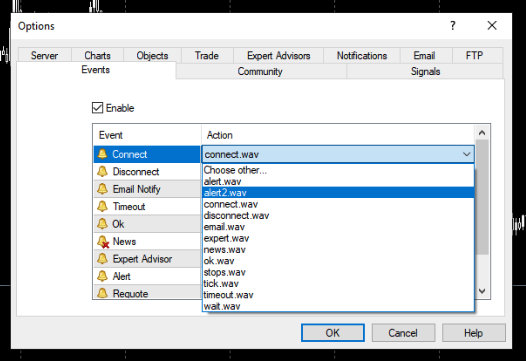The image size is (526, 361).
Task: Click the bell icon beside Email Notify
Action: [x=102, y=189]
